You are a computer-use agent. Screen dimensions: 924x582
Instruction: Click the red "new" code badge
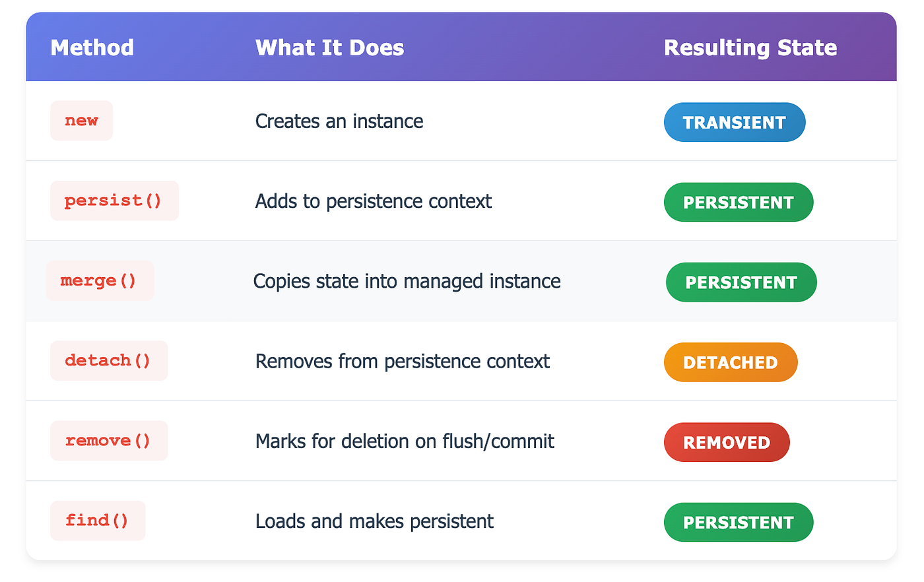[81, 121]
